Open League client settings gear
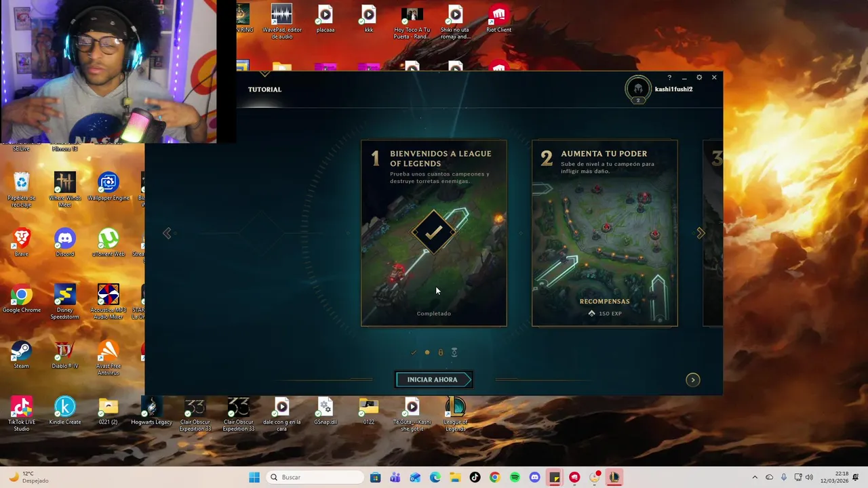The image size is (868, 488). click(x=699, y=77)
